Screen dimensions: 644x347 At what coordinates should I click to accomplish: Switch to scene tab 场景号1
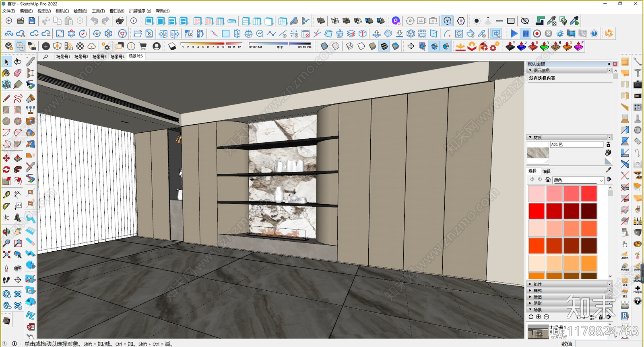(x=63, y=57)
